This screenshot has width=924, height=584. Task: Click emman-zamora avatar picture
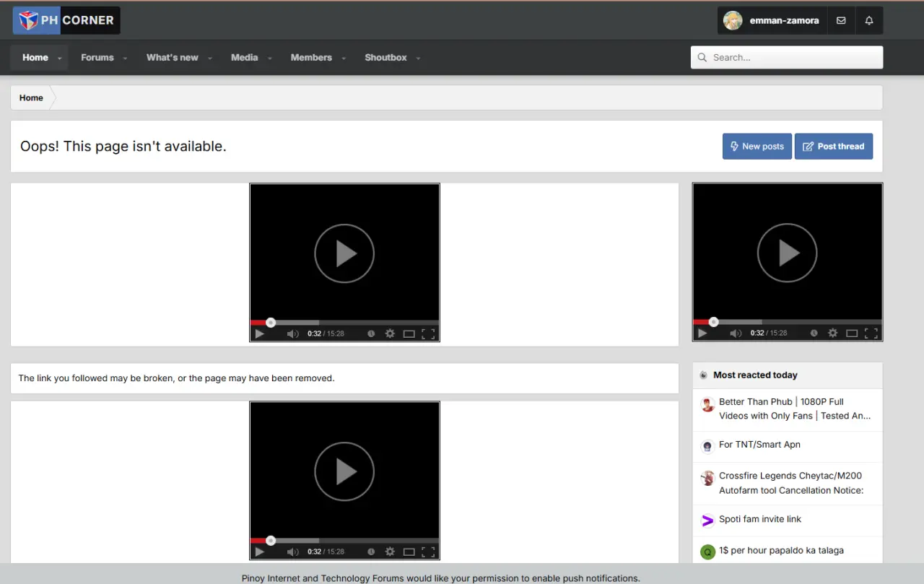coord(733,21)
